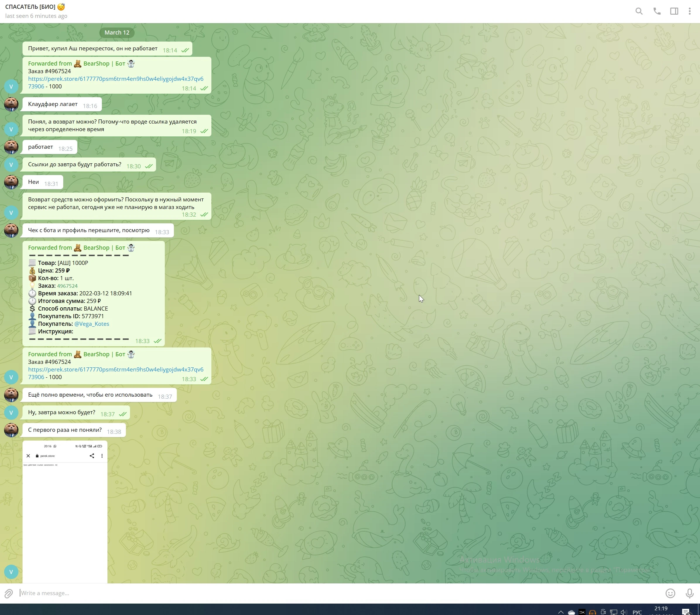Open the perek.store screenshot image
Screen dimensions: 700x615
pyautogui.click(x=65, y=512)
